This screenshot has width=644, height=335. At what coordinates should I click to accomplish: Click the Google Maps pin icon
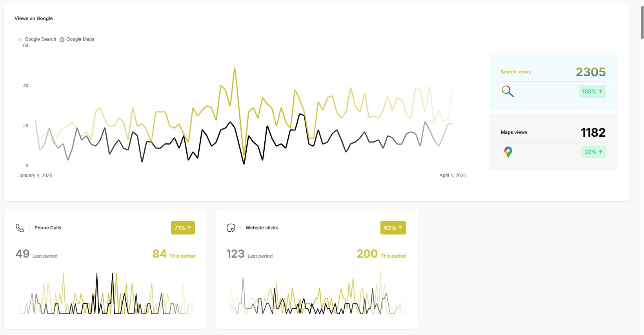point(508,152)
